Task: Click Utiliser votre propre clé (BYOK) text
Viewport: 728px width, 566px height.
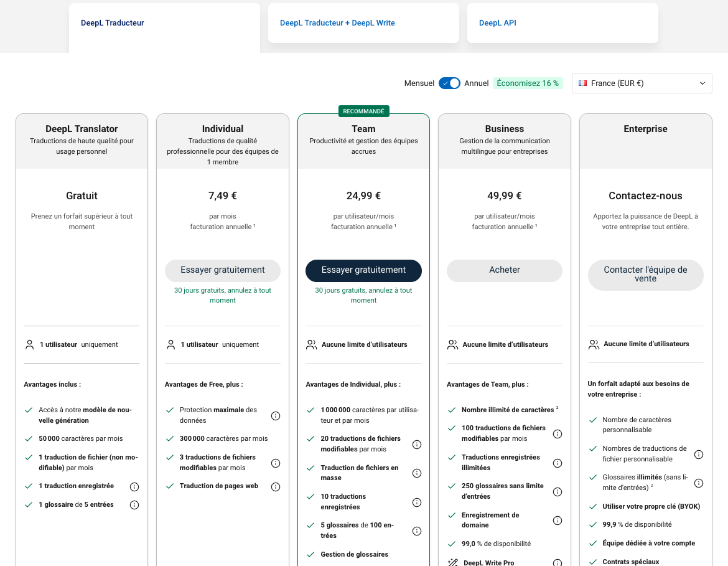Action: click(651, 506)
